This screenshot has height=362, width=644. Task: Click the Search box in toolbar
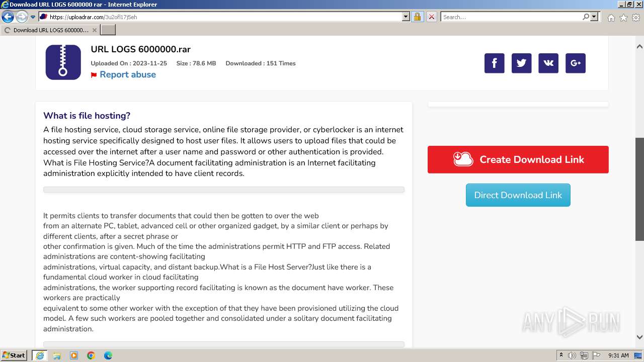pos(511,17)
